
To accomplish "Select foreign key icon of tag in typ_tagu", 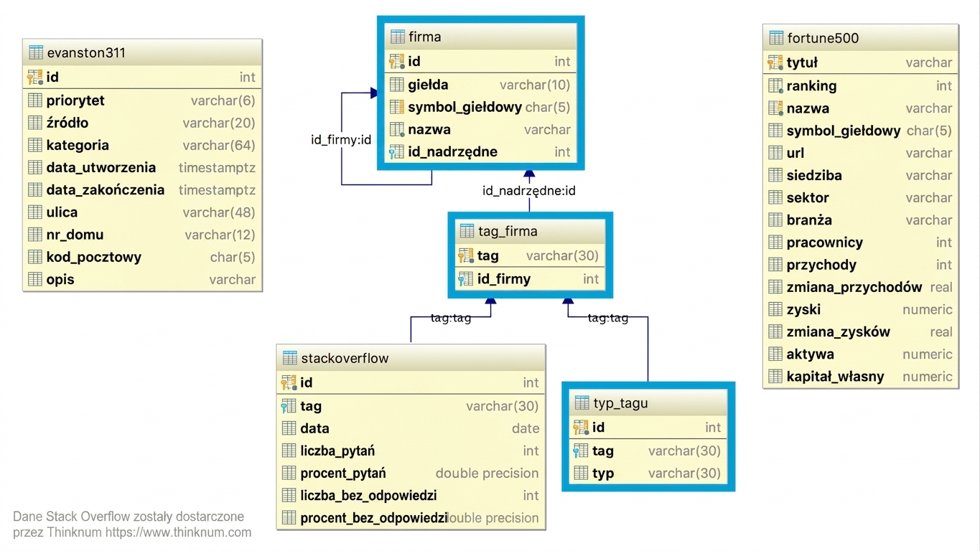I will tap(582, 451).
